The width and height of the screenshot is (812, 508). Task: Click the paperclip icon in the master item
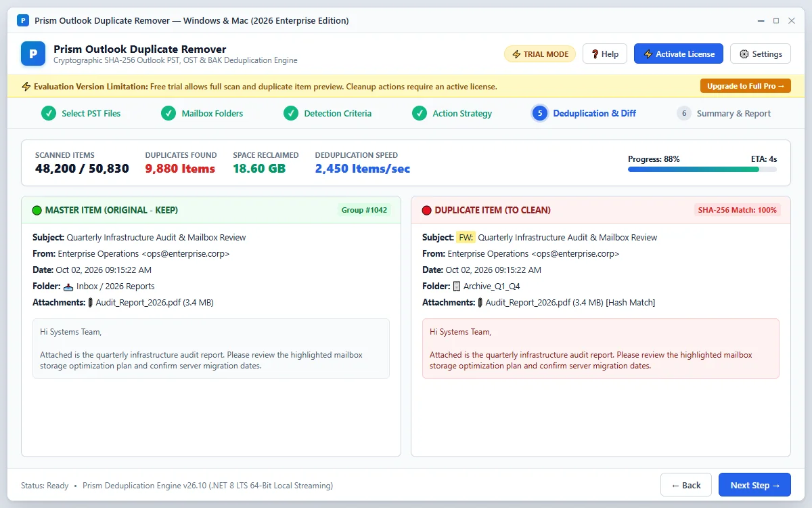(x=91, y=303)
